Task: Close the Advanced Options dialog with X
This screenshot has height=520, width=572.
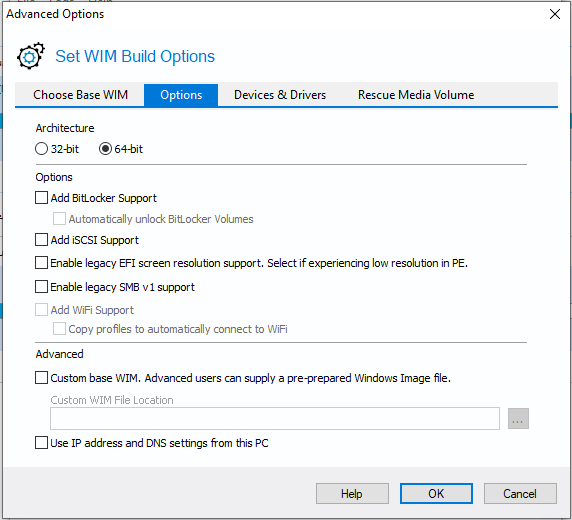Action: tap(554, 14)
